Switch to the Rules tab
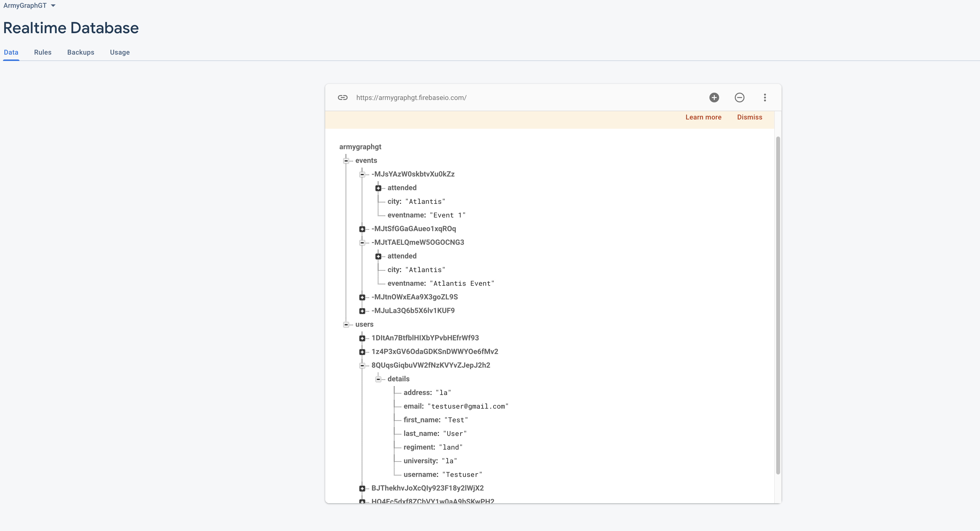980x531 pixels. coord(43,52)
